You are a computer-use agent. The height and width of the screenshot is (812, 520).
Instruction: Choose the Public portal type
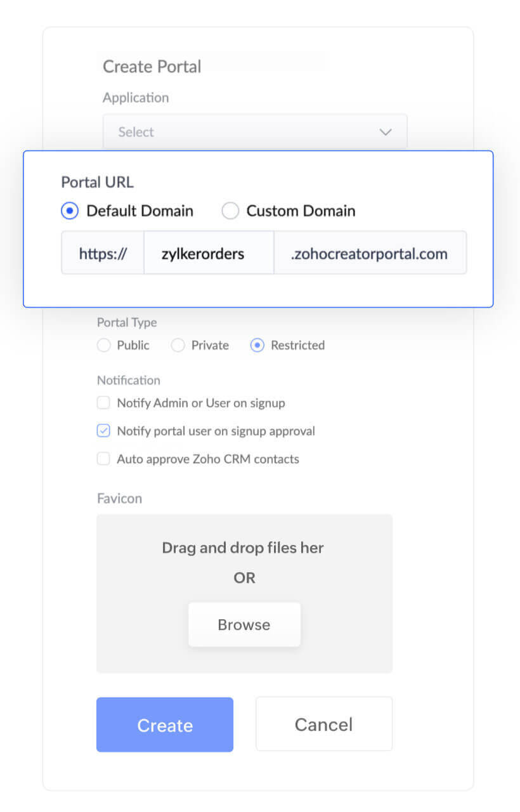[x=103, y=345]
